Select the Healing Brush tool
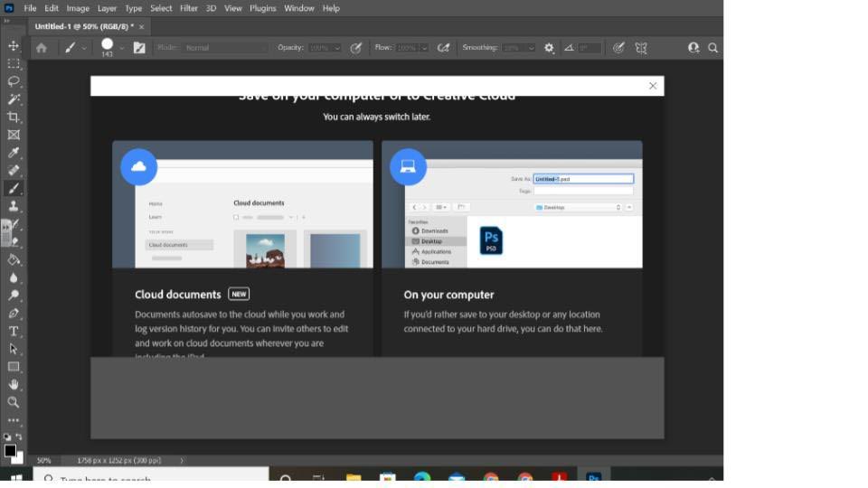Image resolution: width=868 pixels, height=488 pixels. [14, 171]
